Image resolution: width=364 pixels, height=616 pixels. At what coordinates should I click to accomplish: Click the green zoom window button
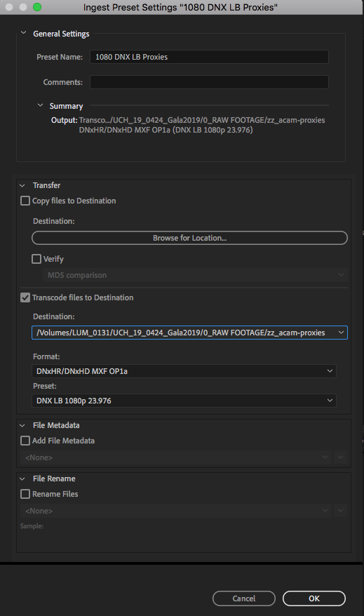[37, 7]
